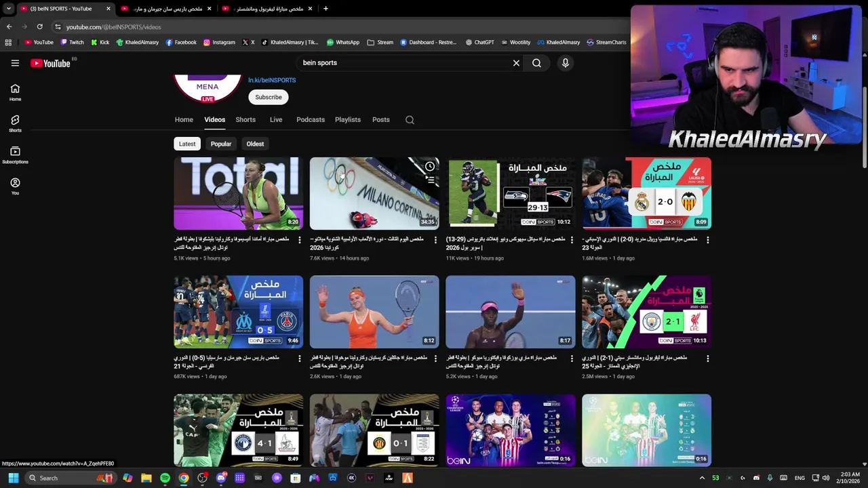Play the Seahawks 29-13 Patriots thumbnail
Image resolution: width=868 pixels, height=488 pixels.
coord(510,193)
